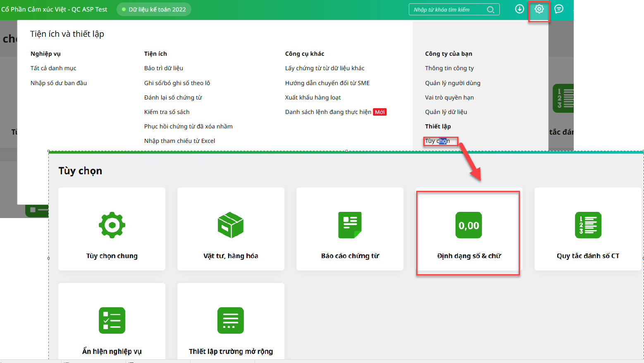Click the Dữ liệu kế toán 2022 selector
644x363 pixels.
154,9
